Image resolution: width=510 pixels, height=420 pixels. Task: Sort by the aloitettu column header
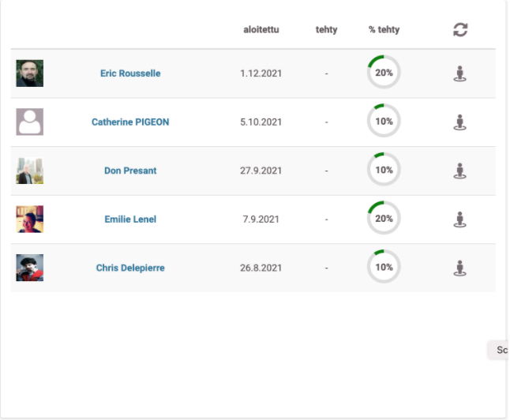261,30
